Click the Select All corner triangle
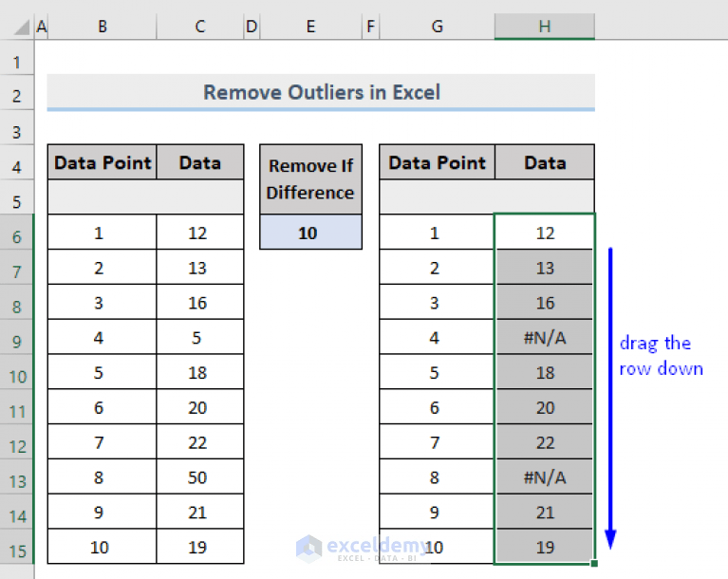 tap(21, 28)
